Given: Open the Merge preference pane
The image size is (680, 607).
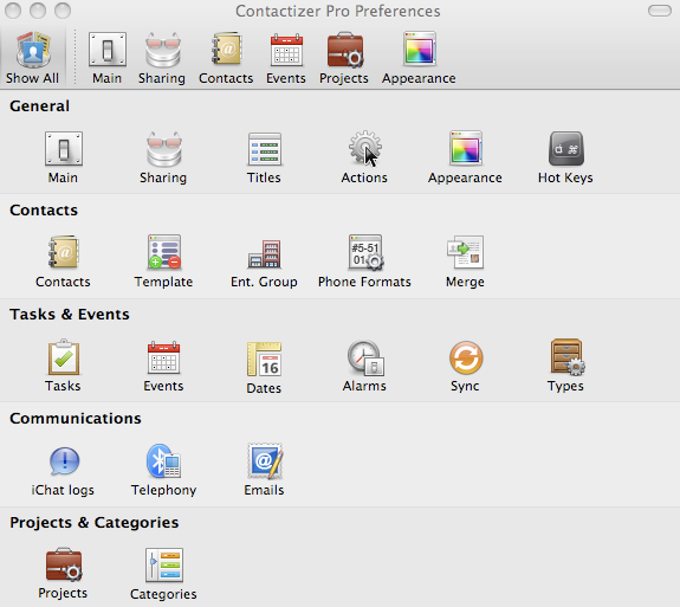Looking at the screenshot, I should (x=465, y=261).
